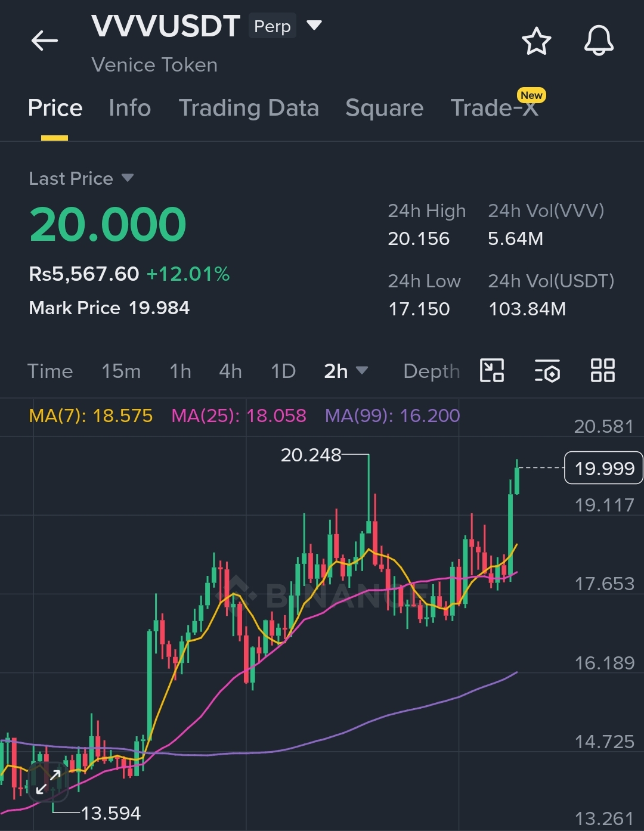The width and height of the screenshot is (644, 831).
Task: Tap the MA(7): 18.575 indicator label
Action: tap(91, 415)
